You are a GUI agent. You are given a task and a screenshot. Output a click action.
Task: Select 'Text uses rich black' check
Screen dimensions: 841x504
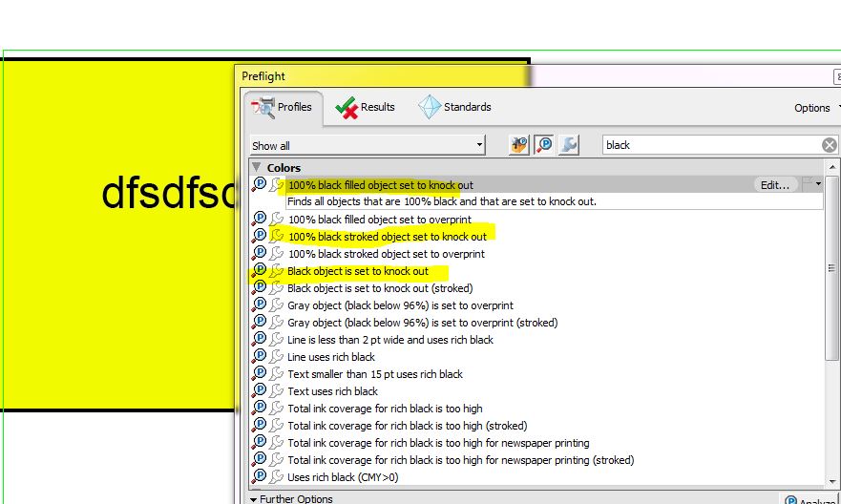332,390
